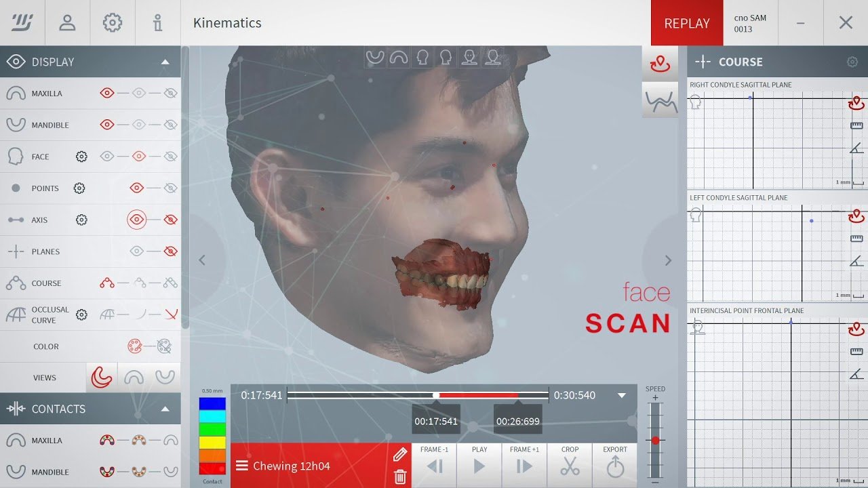
Task: Click the Export icon
Action: (x=614, y=466)
